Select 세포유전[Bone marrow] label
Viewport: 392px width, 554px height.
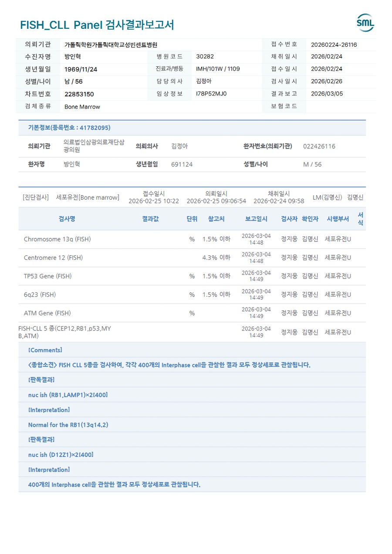pyautogui.click(x=88, y=197)
